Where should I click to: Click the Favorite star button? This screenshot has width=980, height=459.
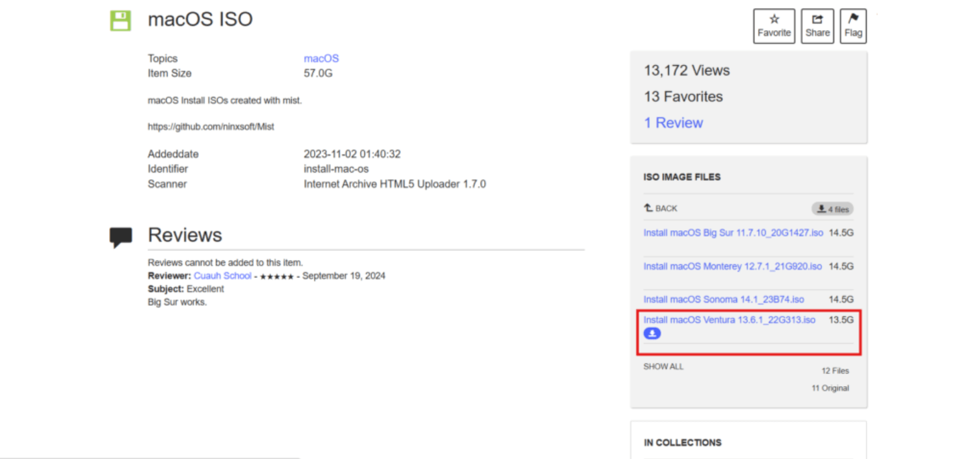tap(774, 26)
